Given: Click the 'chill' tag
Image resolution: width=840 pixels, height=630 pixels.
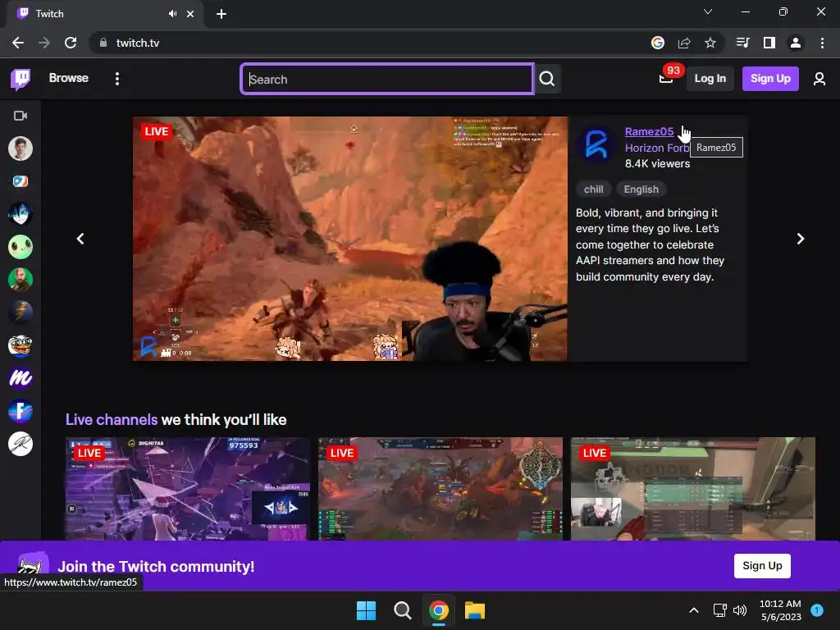Looking at the screenshot, I should tap(593, 189).
